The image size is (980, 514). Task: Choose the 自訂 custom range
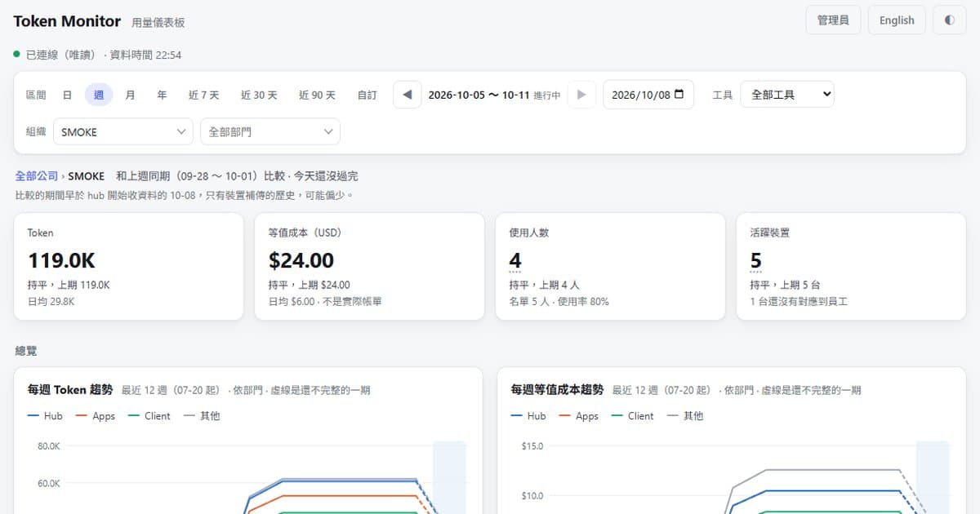367,95
